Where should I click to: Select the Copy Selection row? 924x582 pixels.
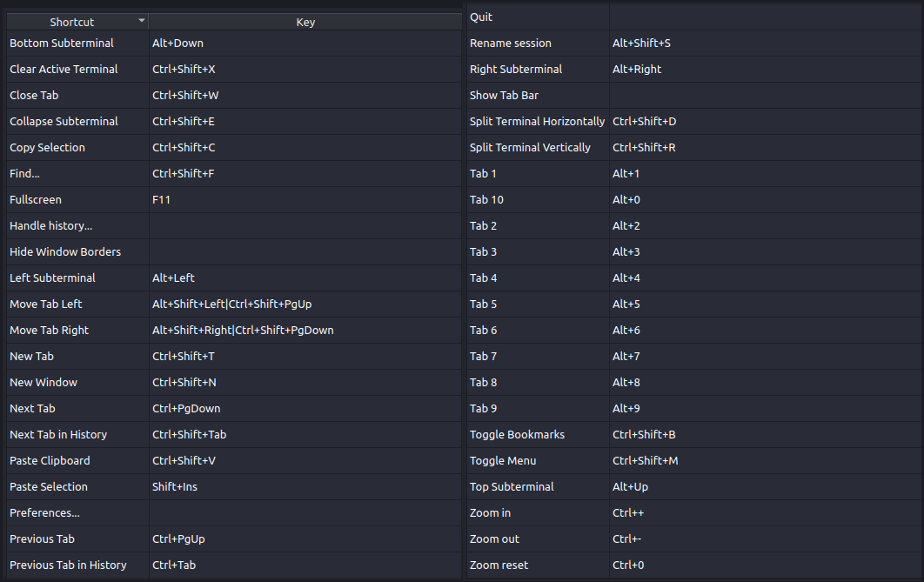click(x=234, y=147)
